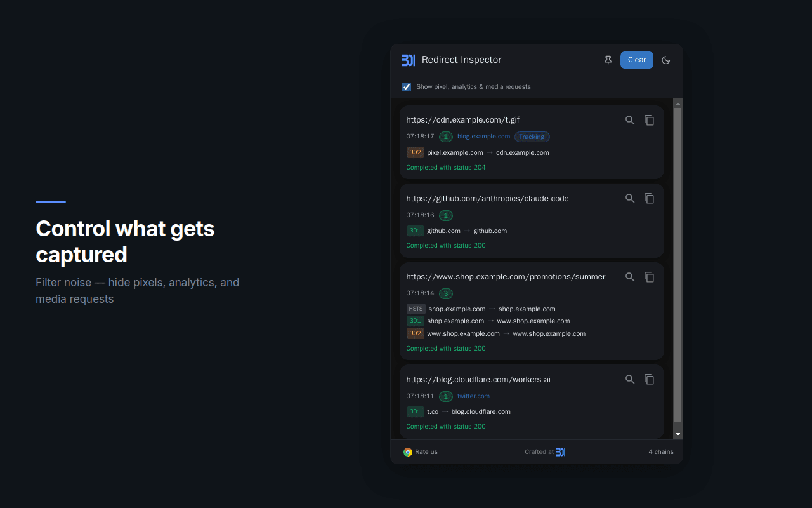Inspect details of the cdn.example.com/t.gif chain

pos(629,119)
